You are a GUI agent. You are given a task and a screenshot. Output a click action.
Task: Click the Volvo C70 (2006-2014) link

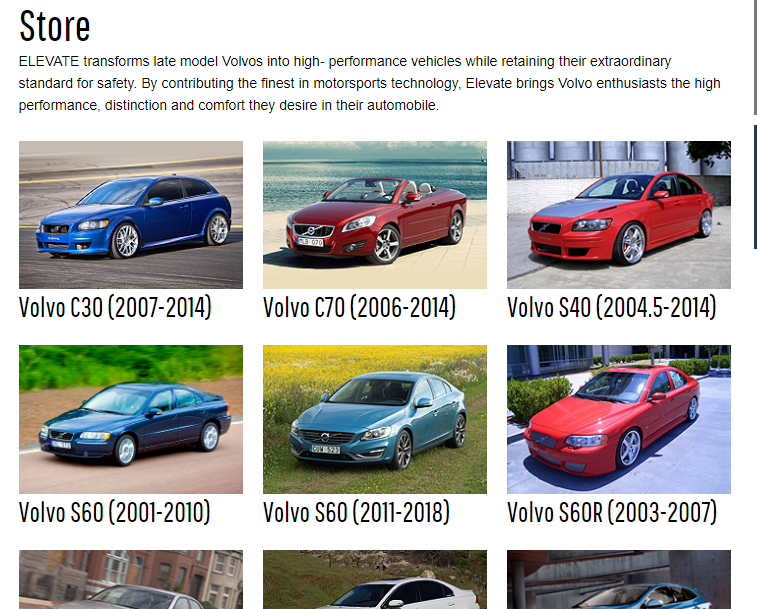pyautogui.click(x=359, y=307)
